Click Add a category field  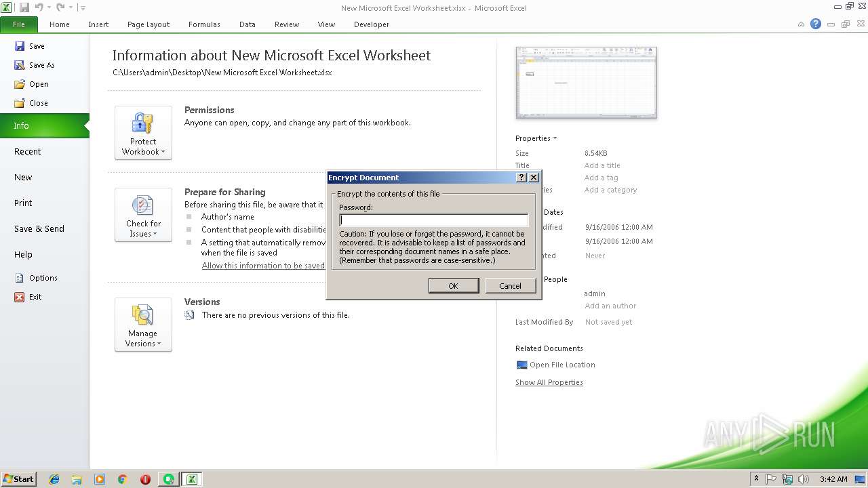[x=610, y=190]
